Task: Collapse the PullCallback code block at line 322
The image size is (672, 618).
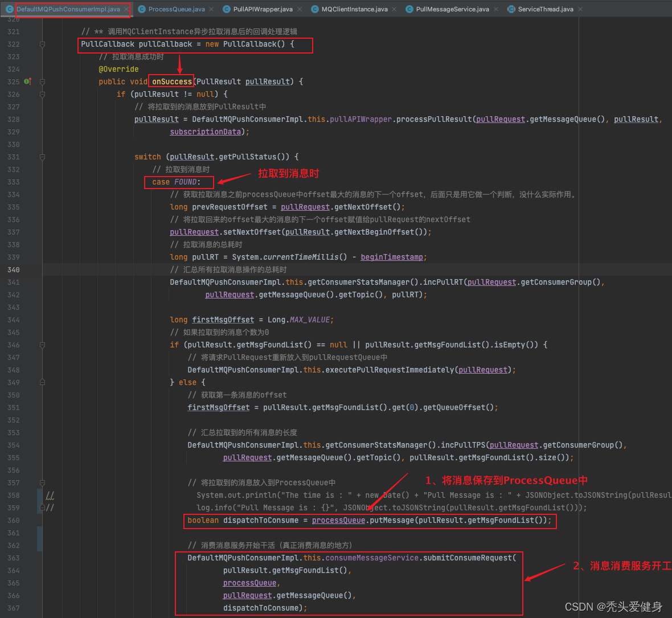Action: 42,44
